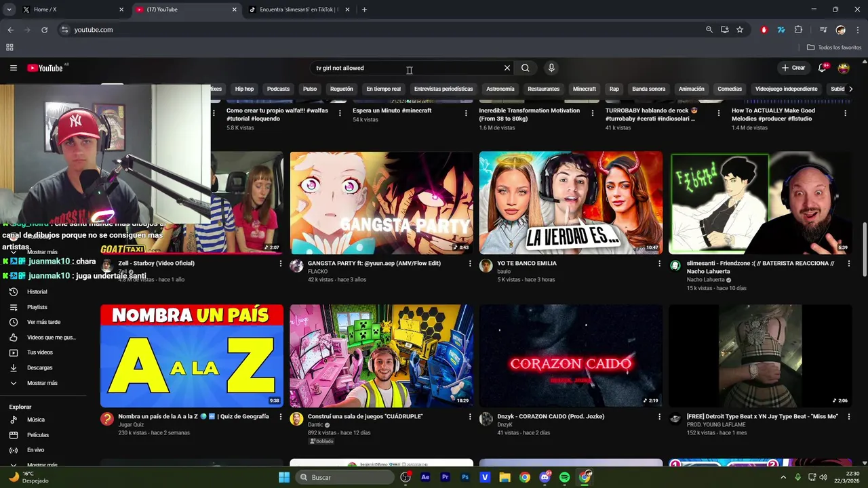This screenshot has height=488, width=868.
Task: Open Jugar Quiz channel link
Action: (x=131, y=424)
